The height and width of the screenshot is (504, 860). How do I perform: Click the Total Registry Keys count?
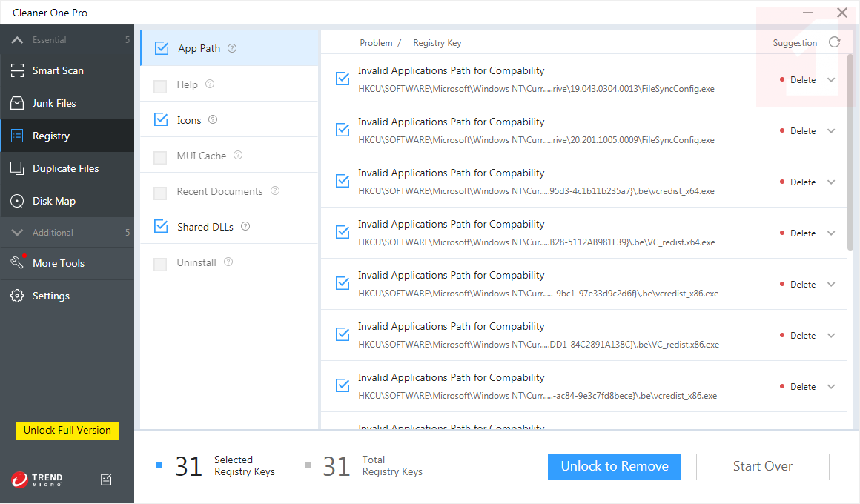point(336,466)
